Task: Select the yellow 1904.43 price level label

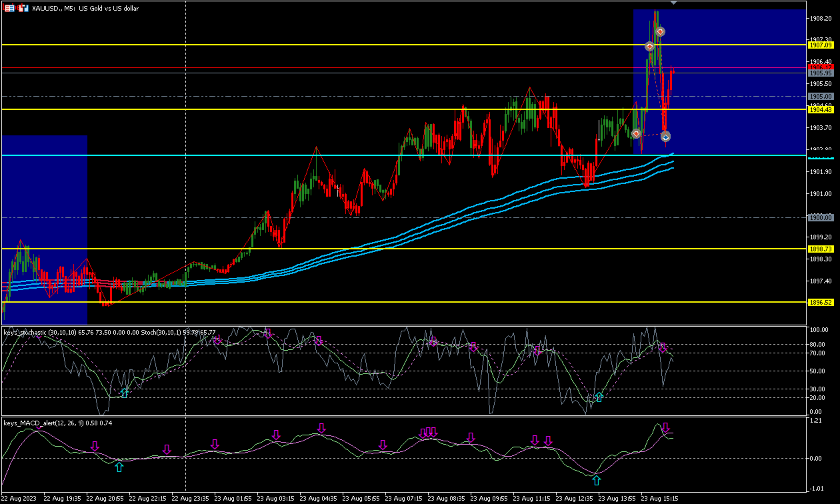Action: pos(821,109)
